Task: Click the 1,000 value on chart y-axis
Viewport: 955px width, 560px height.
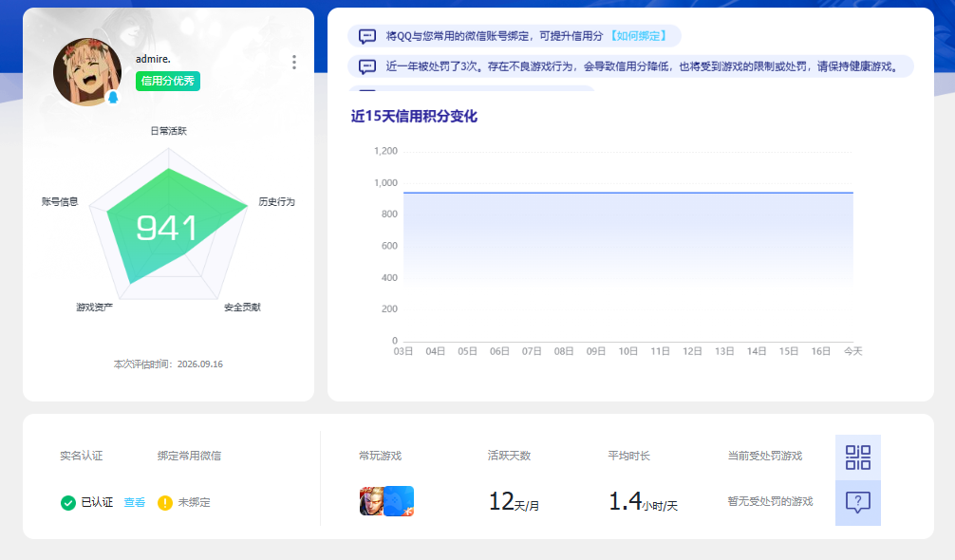Action: point(385,182)
